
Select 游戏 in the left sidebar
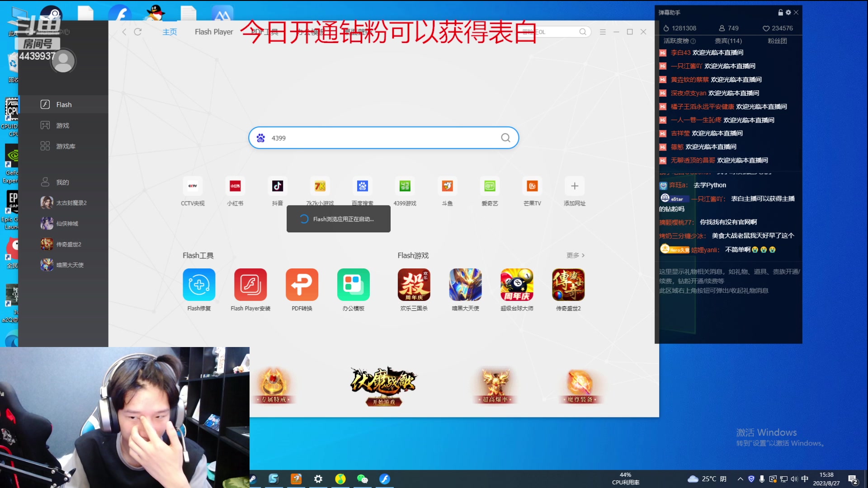(x=63, y=125)
